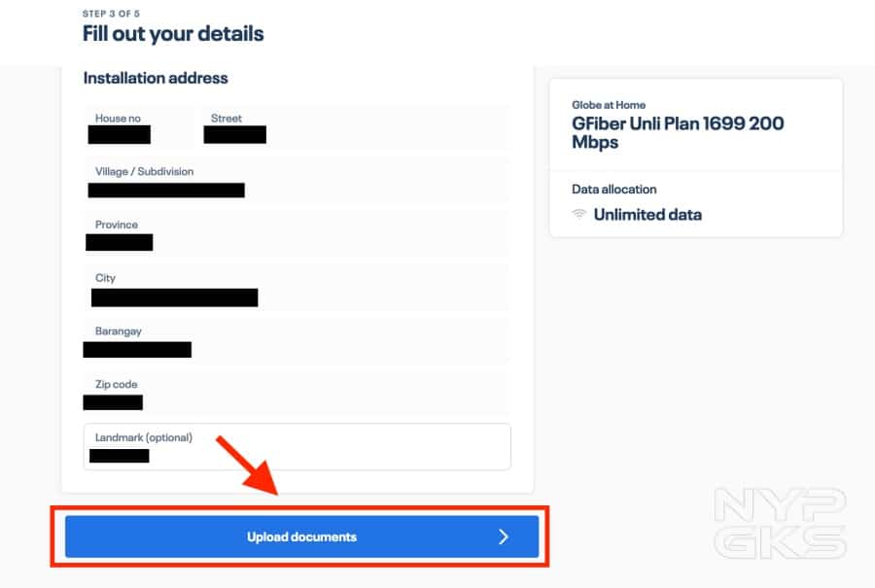
Task: Select the Globe at Home label
Action: (609, 105)
